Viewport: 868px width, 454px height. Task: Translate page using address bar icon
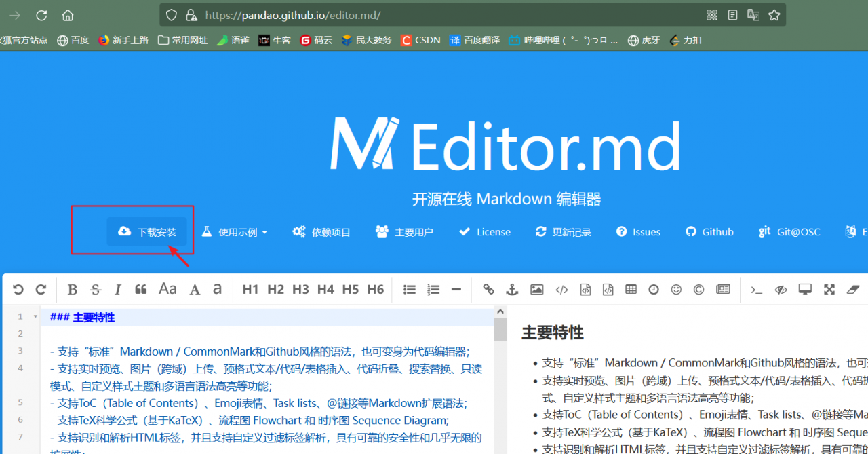click(x=753, y=15)
